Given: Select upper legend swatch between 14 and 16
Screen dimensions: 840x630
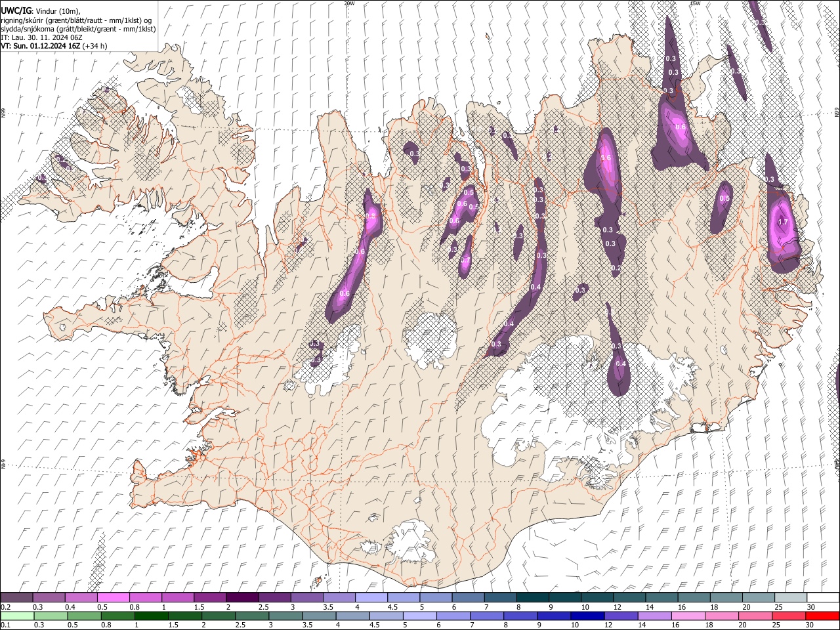Looking at the screenshot, I should (x=661, y=597).
